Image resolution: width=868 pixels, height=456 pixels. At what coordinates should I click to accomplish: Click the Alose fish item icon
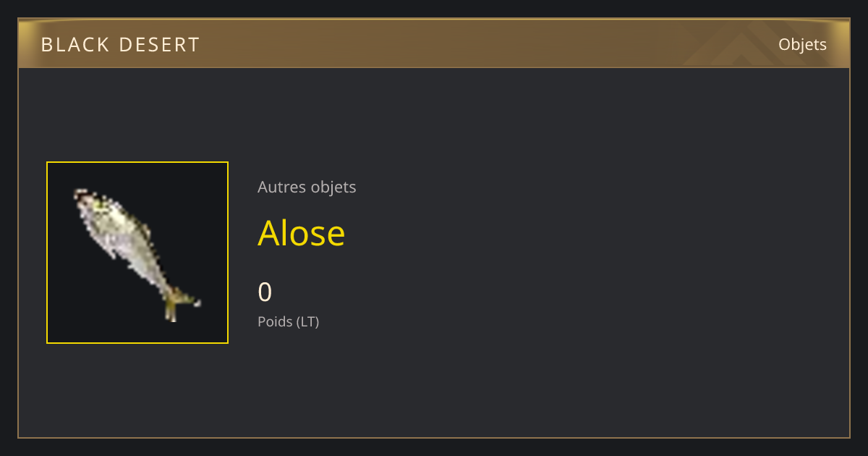click(x=137, y=253)
